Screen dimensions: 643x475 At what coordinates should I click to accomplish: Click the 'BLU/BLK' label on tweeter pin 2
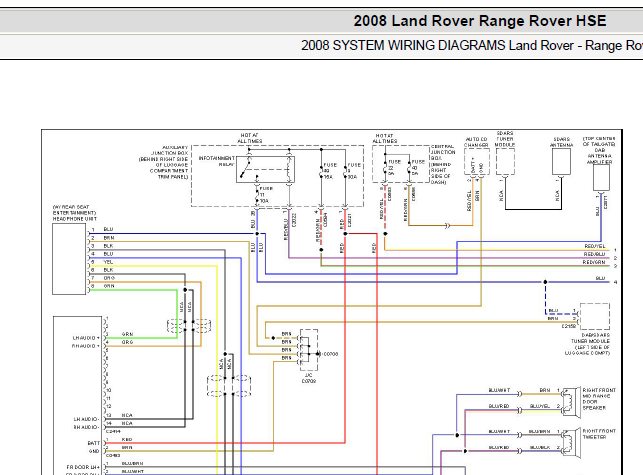click(540, 447)
